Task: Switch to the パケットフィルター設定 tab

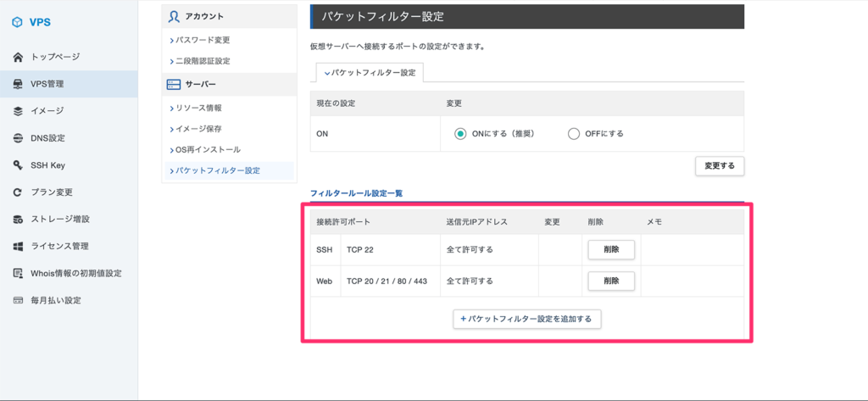Action: click(x=370, y=73)
